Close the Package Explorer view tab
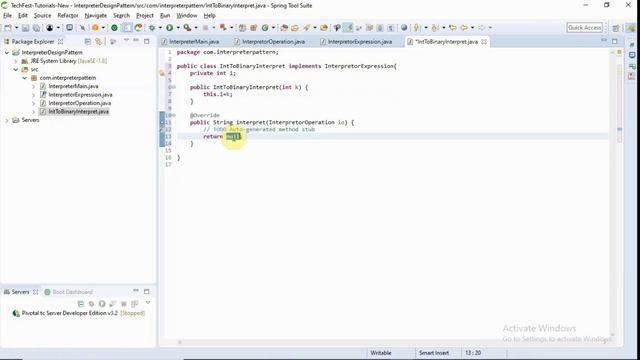This screenshot has width=640, height=360. pyautogui.click(x=60, y=41)
